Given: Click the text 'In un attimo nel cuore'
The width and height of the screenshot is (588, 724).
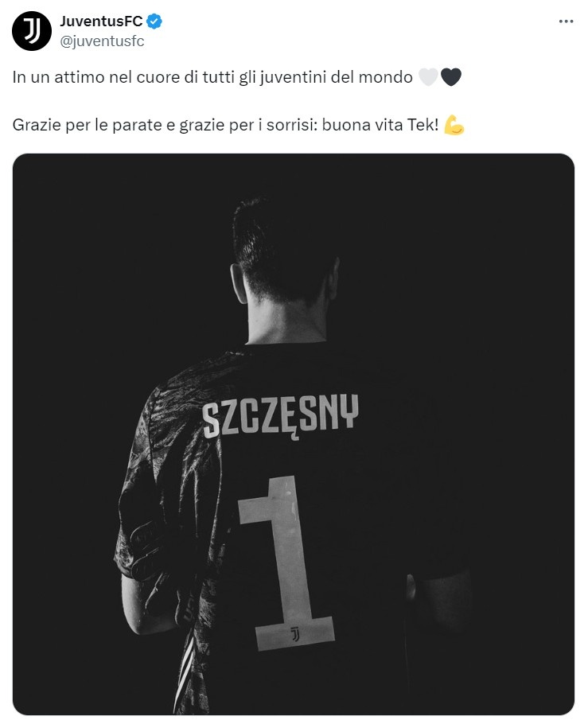Looking at the screenshot, I should point(96,77).
